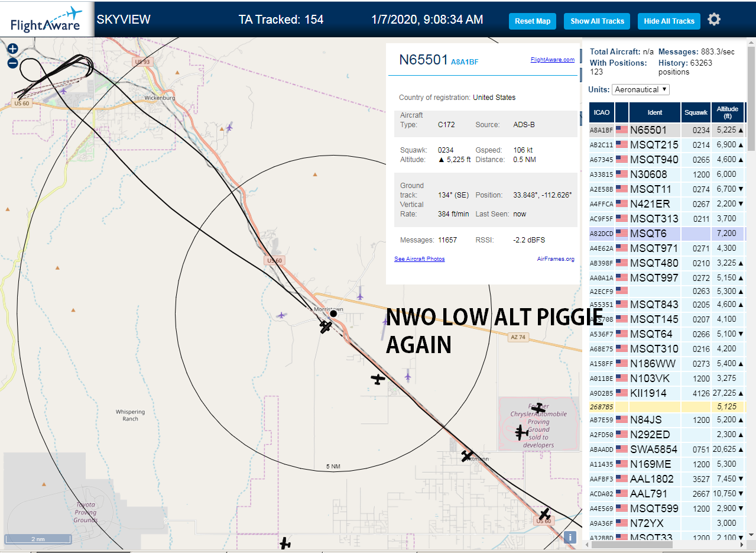Select aircraft icon over Chrysler Proving Ground label

point(537,408)
